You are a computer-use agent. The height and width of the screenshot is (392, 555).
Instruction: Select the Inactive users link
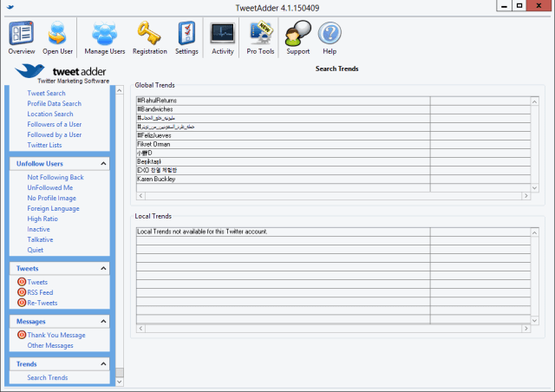tap(38, 229)
